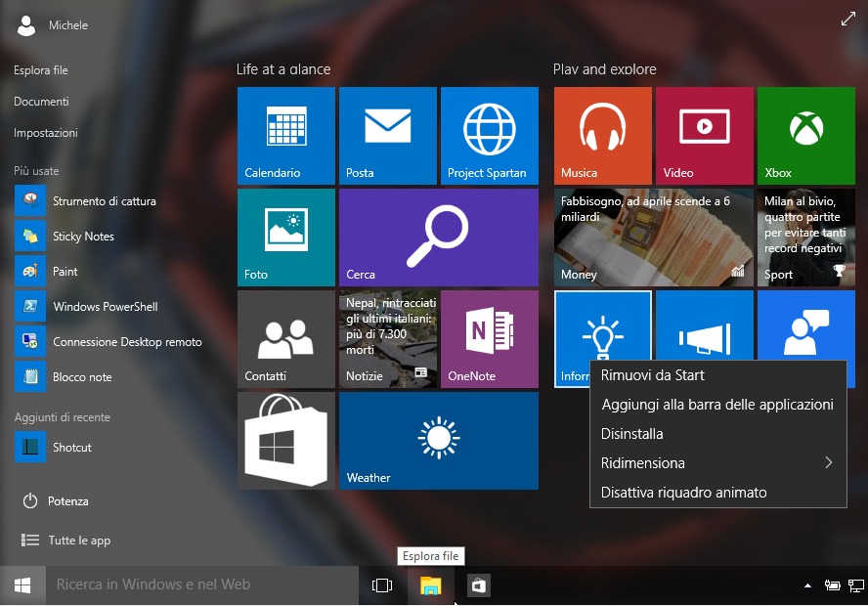Open the Xbox tile
Viewport: 868px width, 606px height.
805,135
